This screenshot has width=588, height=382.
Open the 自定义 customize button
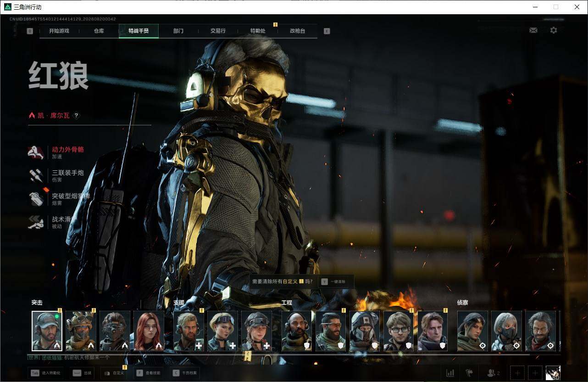pyautogui.click(x=114, y=373)
